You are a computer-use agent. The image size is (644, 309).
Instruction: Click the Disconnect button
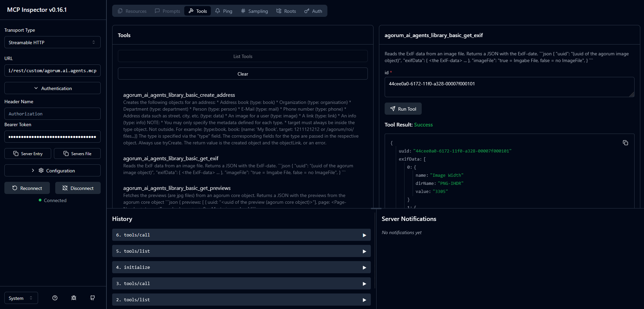(x=78, y=188)
